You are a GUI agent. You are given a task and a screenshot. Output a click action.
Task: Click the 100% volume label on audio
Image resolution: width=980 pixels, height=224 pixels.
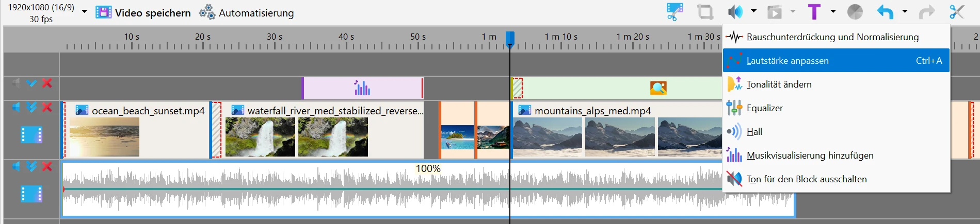point(428,168)
